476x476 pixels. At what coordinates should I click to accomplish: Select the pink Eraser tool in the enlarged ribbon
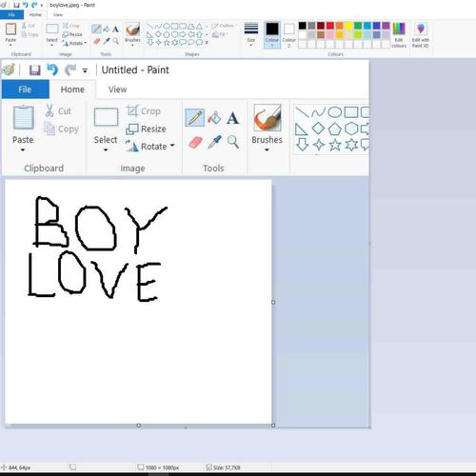point(195,142)
